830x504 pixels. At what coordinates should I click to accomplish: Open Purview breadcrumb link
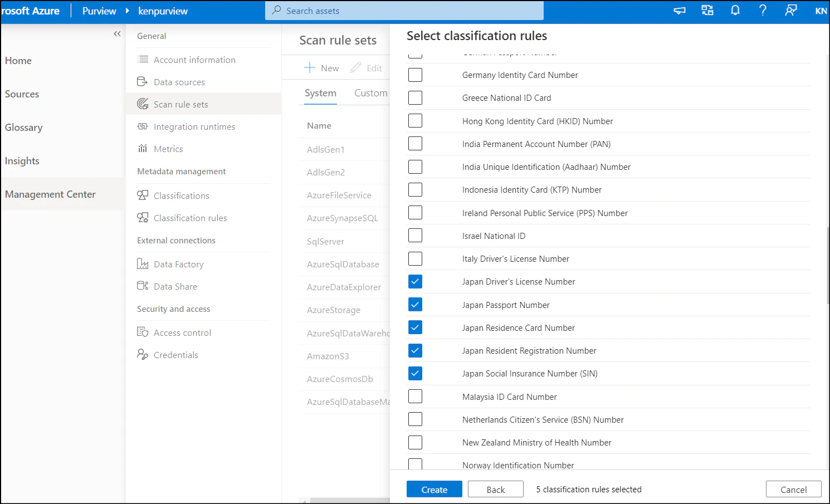point(99,11)
